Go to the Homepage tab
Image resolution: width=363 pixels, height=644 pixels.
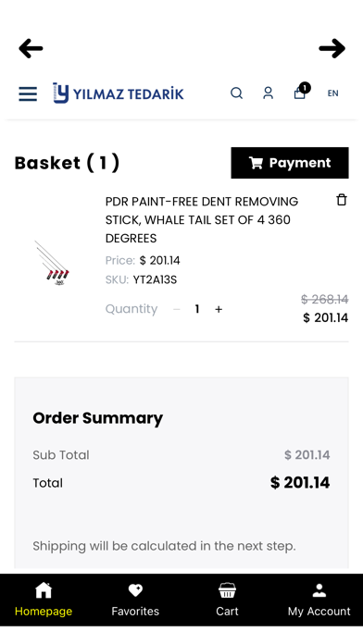44,601
